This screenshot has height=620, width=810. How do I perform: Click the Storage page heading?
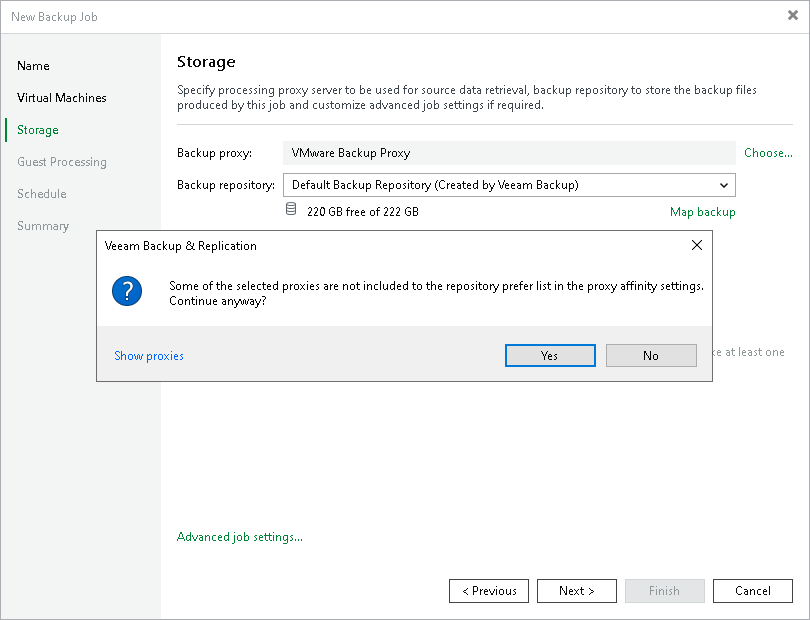click(206, 62)
